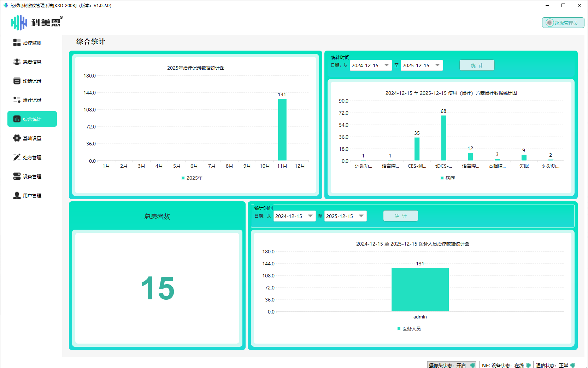Open the staff chart start date dropdown
The image size is (588, 368).
coord(310,216)
